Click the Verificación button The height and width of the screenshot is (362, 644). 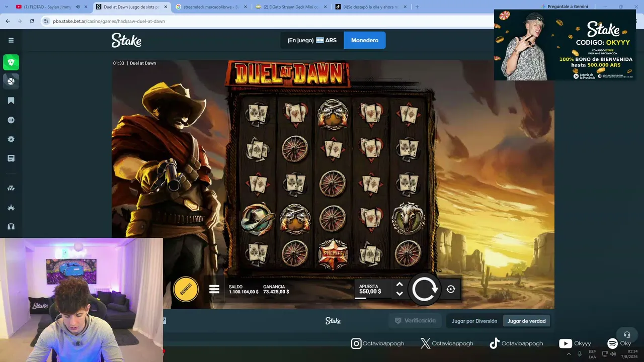(415, 321)
